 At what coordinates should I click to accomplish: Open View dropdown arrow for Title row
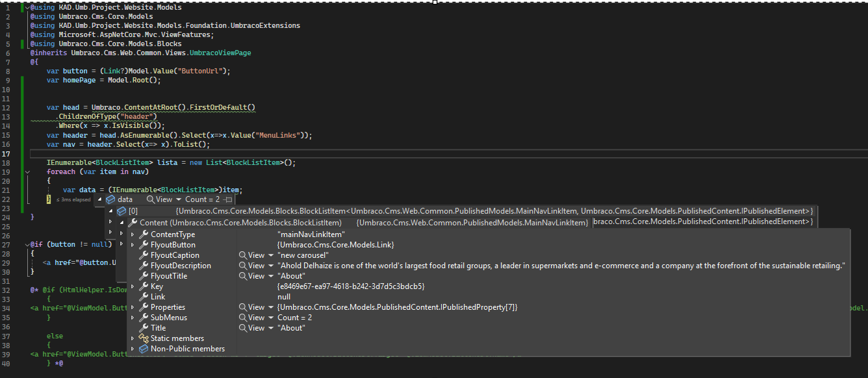click(x=270, y=328)
